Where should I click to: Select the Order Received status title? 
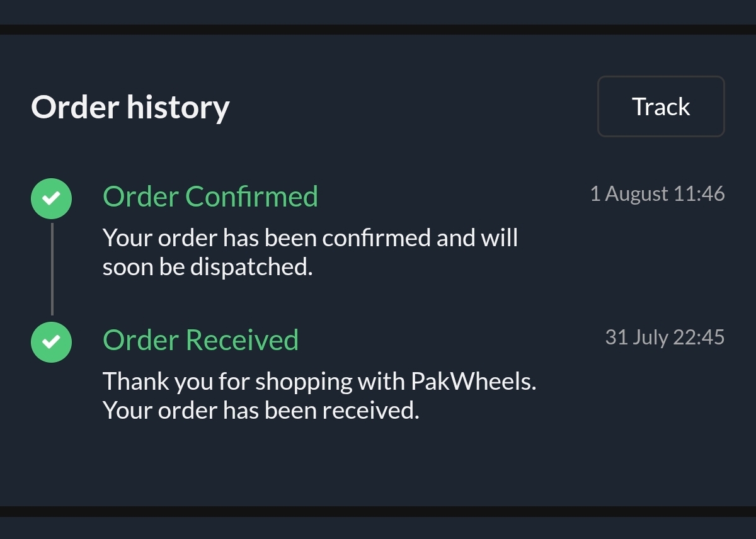point(200,340)
